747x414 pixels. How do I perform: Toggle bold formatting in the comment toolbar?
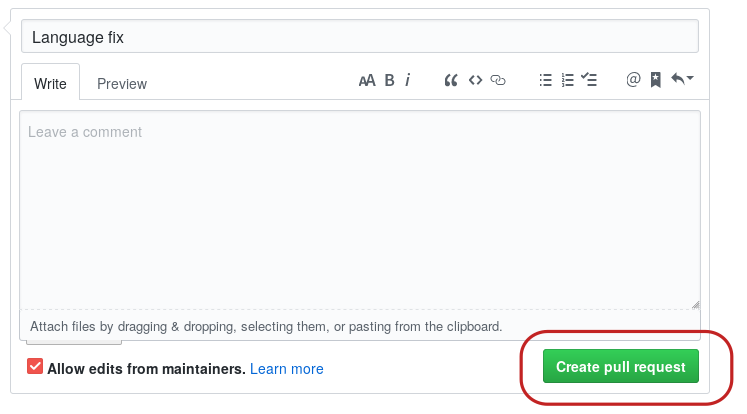390,81
